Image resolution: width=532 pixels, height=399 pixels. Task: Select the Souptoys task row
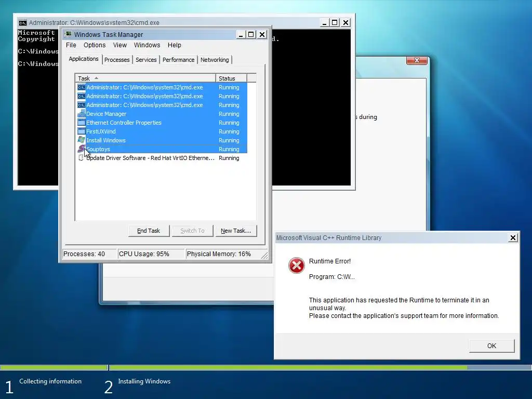coord(162,149)
